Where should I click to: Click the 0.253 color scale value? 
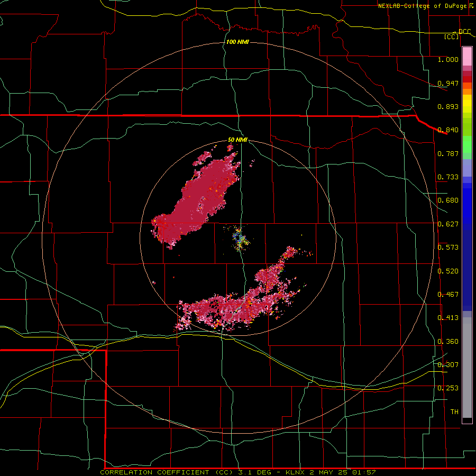coord(448,388)
